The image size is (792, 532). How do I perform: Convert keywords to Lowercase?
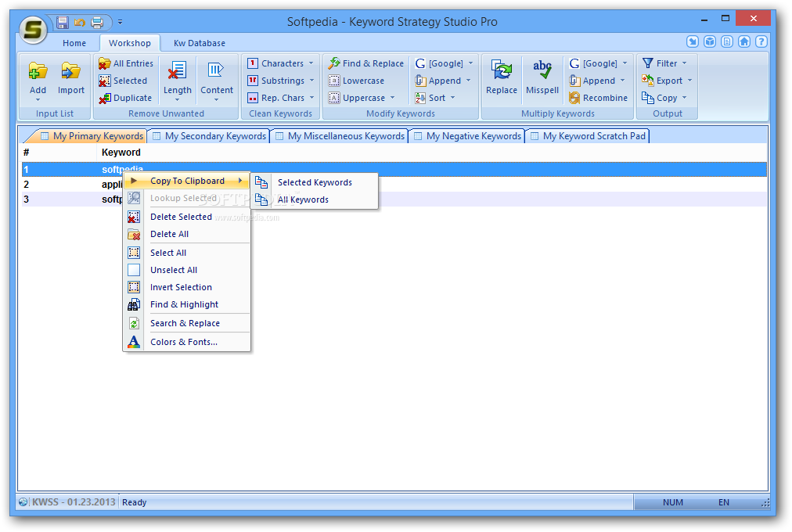point(356,81)
